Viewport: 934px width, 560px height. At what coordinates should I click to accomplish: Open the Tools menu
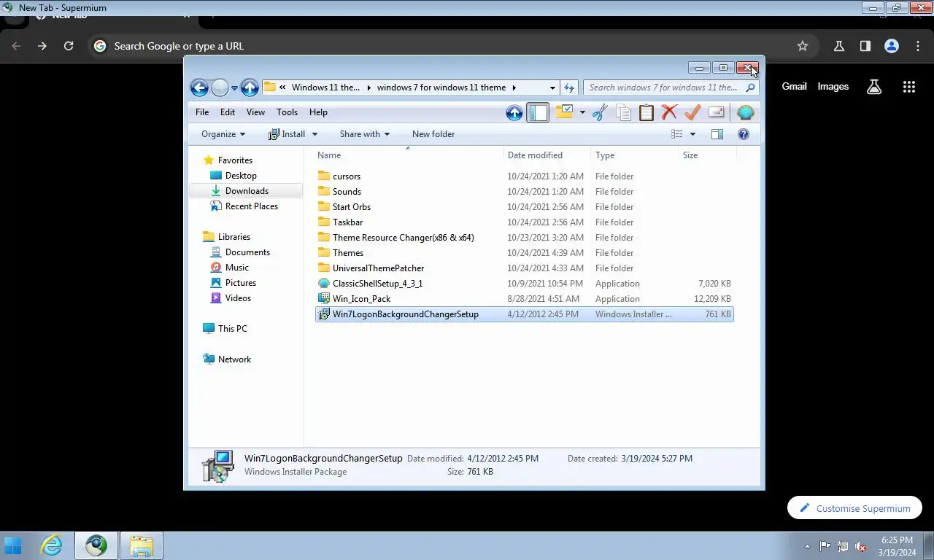coord(287,112)
